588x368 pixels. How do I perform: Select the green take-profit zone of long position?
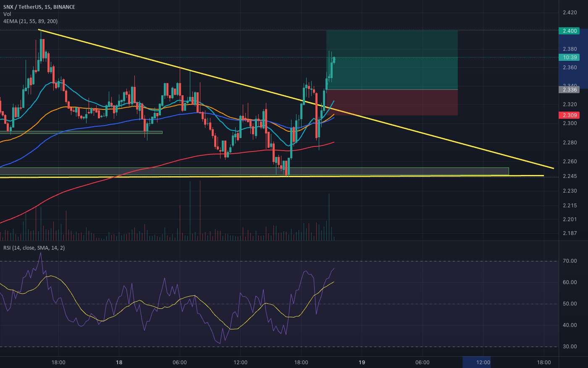point(392,60)
